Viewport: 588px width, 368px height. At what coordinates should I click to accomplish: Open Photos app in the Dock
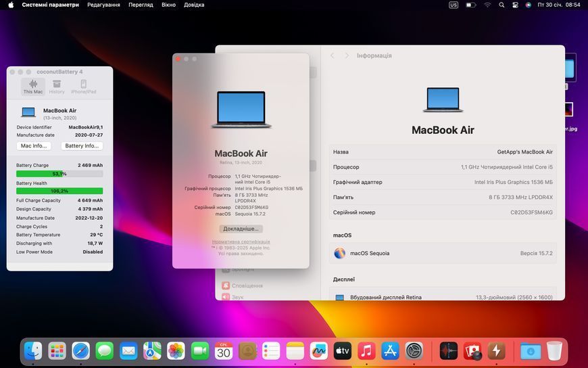176,351
